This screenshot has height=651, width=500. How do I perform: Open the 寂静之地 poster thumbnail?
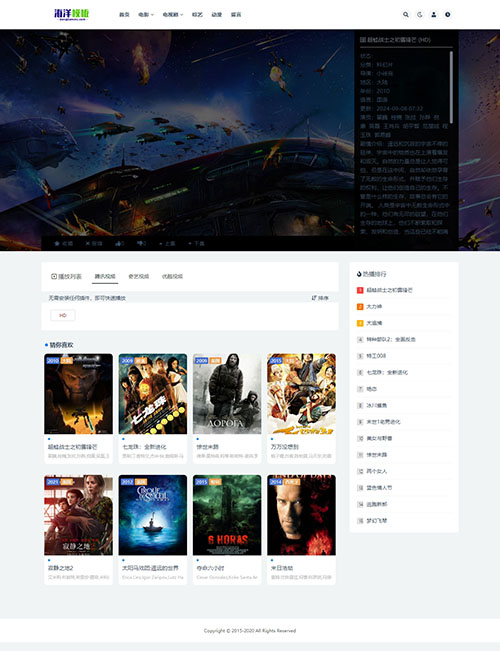coord(78,515)
